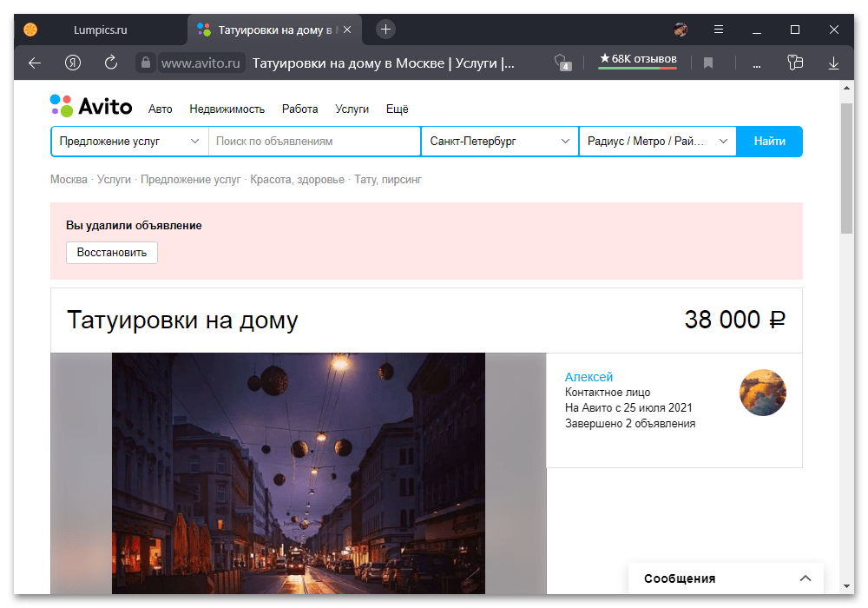Image resolution: width=868 pixels, height=608 pixels.
Task: Switch to the Lumpics.ru tab
Action: 97,30
